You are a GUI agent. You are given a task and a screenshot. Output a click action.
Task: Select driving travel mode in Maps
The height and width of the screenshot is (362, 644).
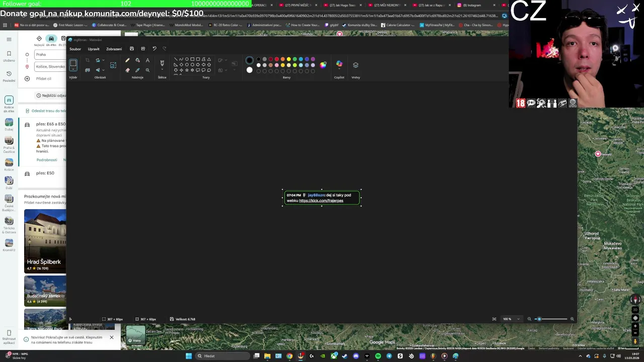pos(51,39)
